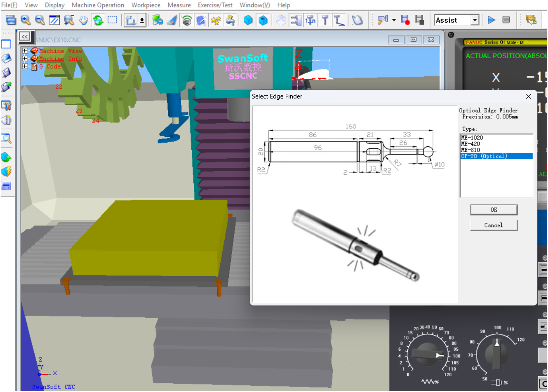Screen dimensions: 548x392
Task: Open the Machine Operation menu
Action: point(98,5)
